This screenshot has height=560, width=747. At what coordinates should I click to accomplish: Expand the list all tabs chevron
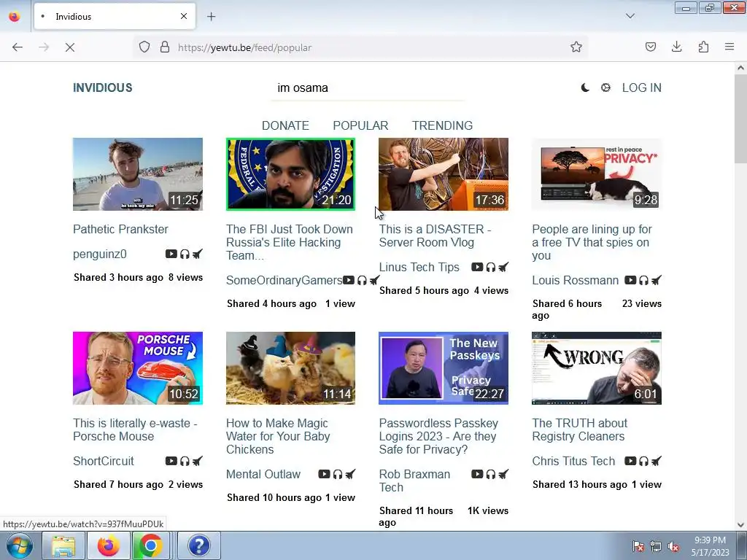coord(630,16)
